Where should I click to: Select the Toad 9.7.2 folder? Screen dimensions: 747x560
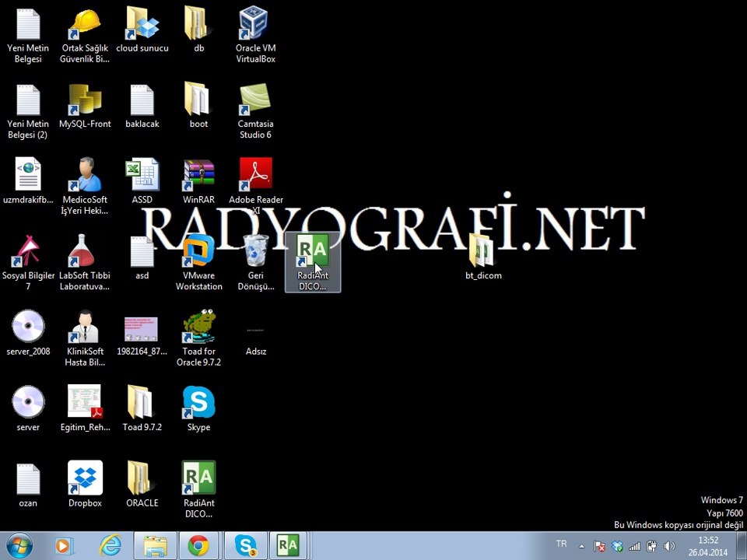tap(142, 408)
